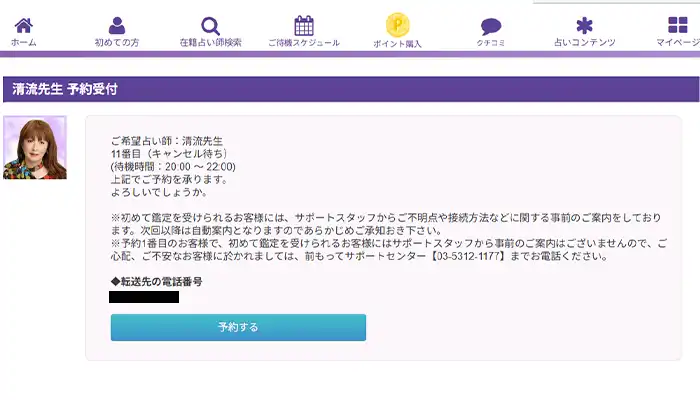Click the gold coin point purchase icon

click(x=398, y=25)
